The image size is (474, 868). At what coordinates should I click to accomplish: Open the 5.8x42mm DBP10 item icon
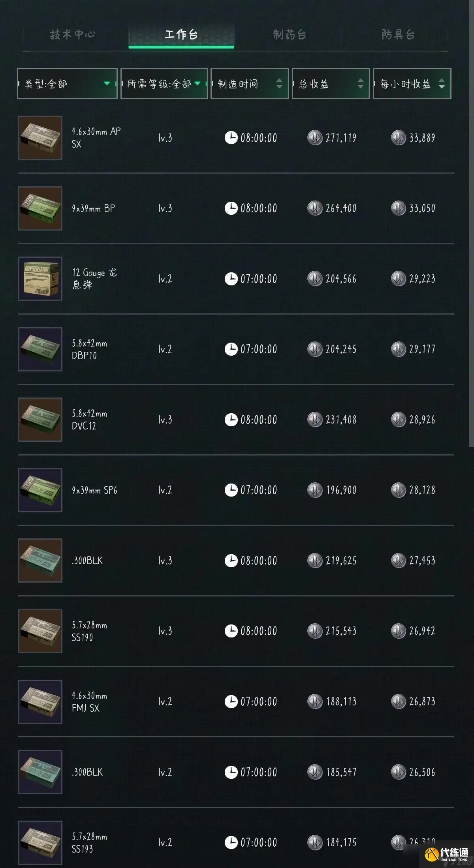point(40,349)
